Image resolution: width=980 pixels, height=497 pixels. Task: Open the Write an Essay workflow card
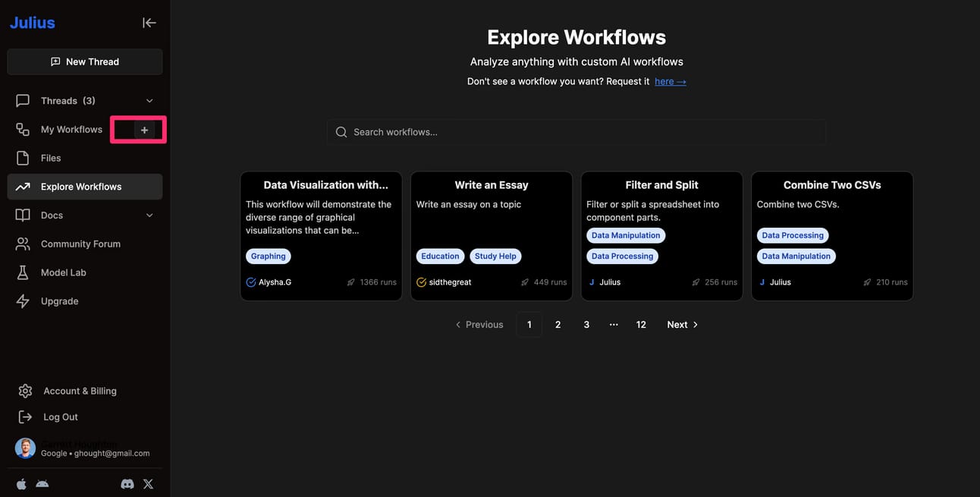click(x=492, y=236)
